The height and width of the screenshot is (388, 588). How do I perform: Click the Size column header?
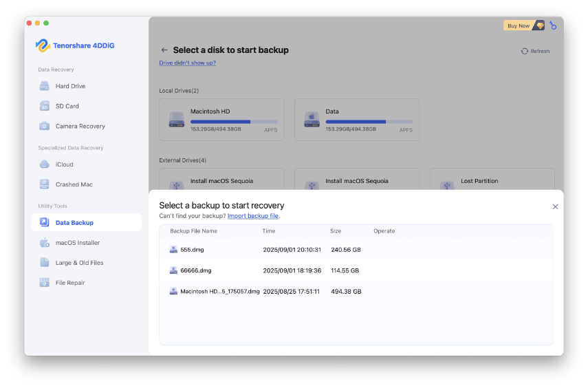pos(335,230)
